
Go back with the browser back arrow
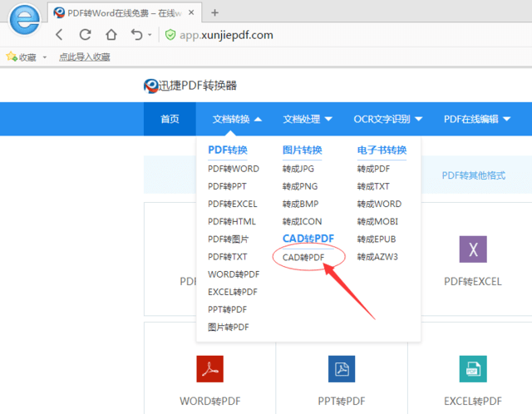(59, 35)
